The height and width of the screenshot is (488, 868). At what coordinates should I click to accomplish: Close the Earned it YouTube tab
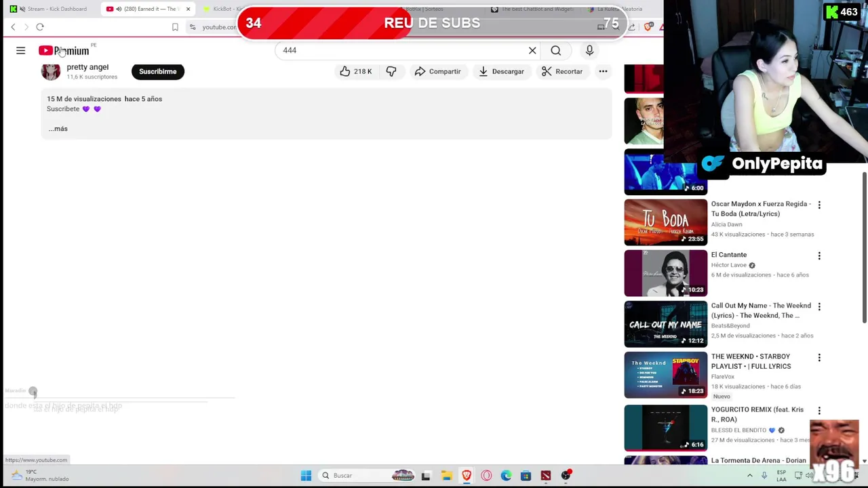tap(188, 9)
